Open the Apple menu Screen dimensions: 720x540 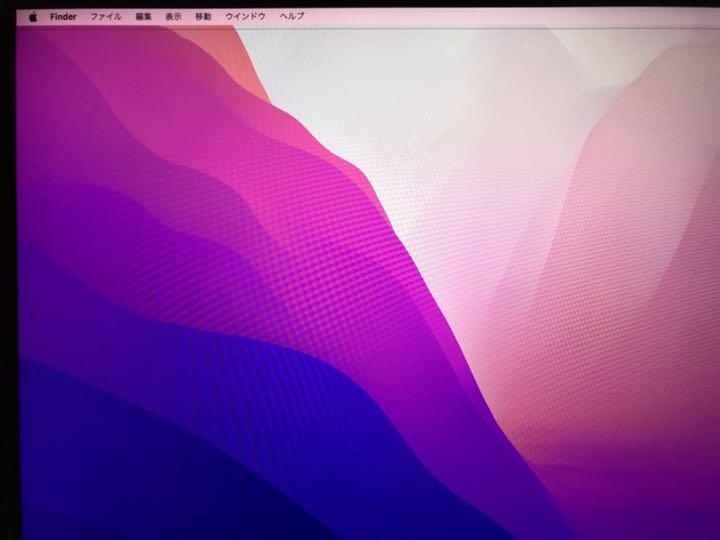(x=33, y=17)
